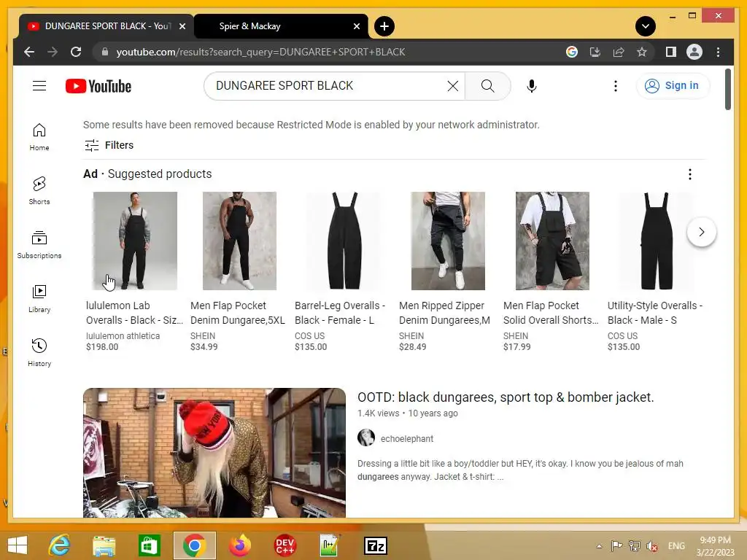This screenshot has height=560, width=747.
Task: Open File Explorer from the taskbar
Action: click(x=104, y=545)
